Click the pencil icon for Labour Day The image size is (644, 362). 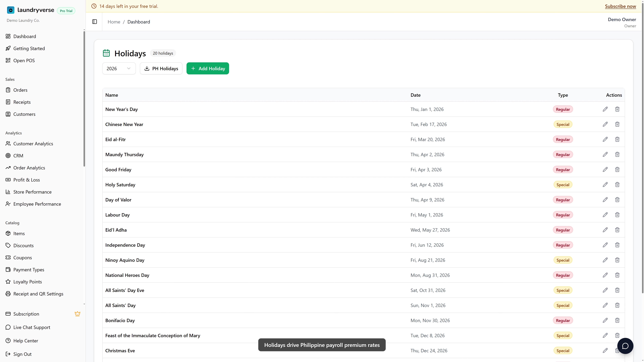(605, 215)
